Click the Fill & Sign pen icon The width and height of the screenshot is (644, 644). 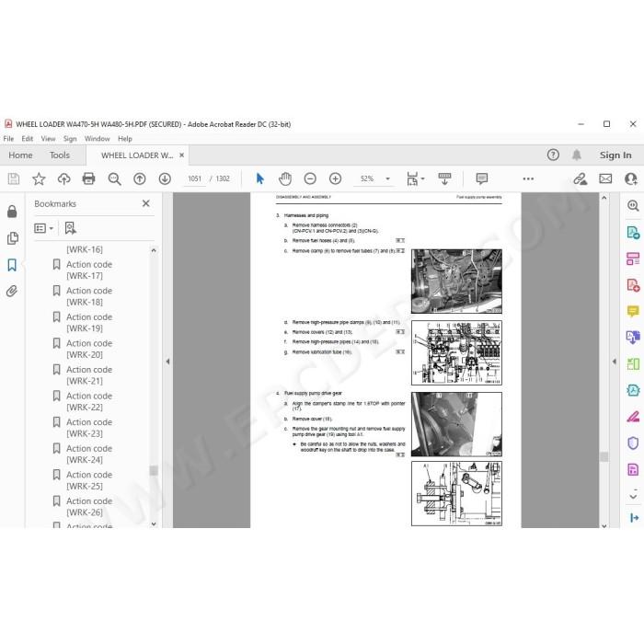pyautogui.click(x=633, y=417)
